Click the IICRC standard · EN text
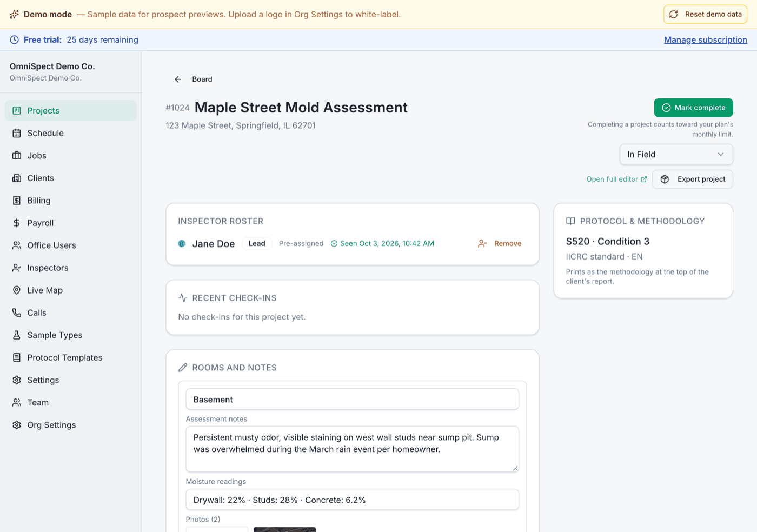Viewport: 757px width, 532px height. click(x=604, y=257)
